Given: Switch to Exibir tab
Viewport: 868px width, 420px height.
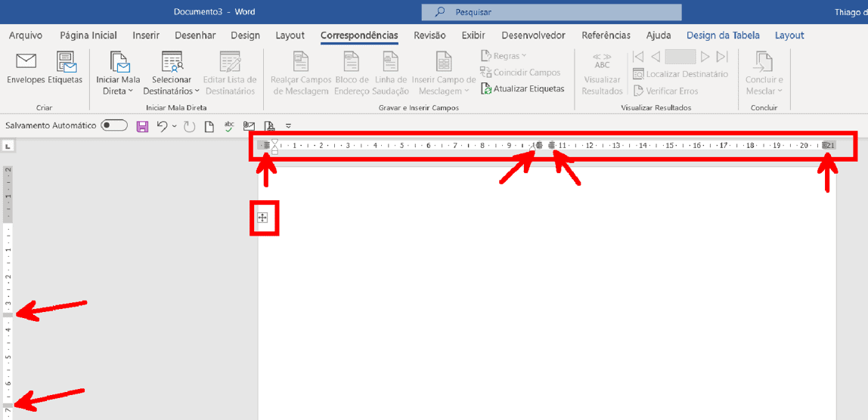Looking at the screenshot, I should tap(473, 36).
